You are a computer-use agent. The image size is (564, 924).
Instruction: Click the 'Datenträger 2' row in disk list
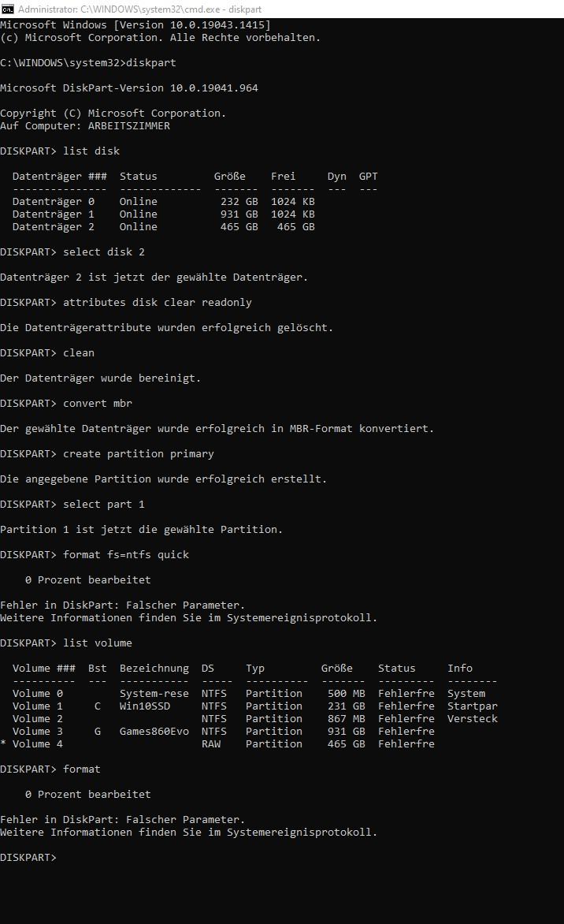tap(164, 227)
